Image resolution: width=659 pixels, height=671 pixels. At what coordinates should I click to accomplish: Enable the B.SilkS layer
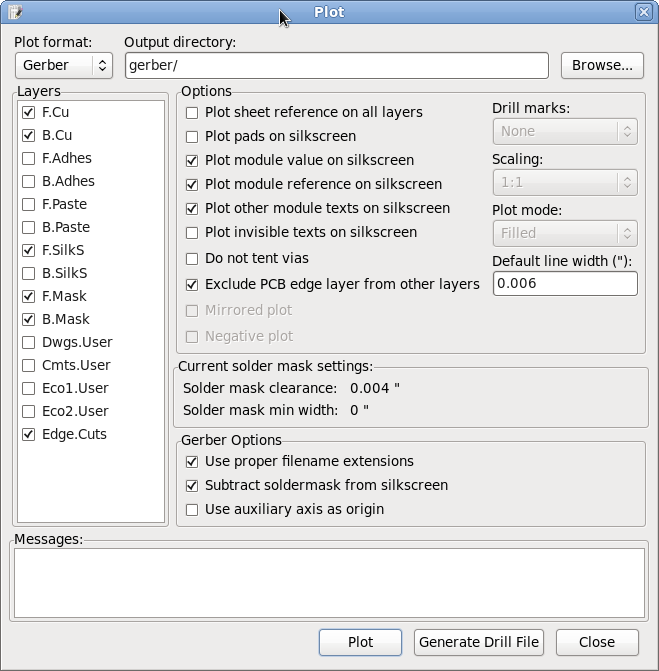[28, 273]
